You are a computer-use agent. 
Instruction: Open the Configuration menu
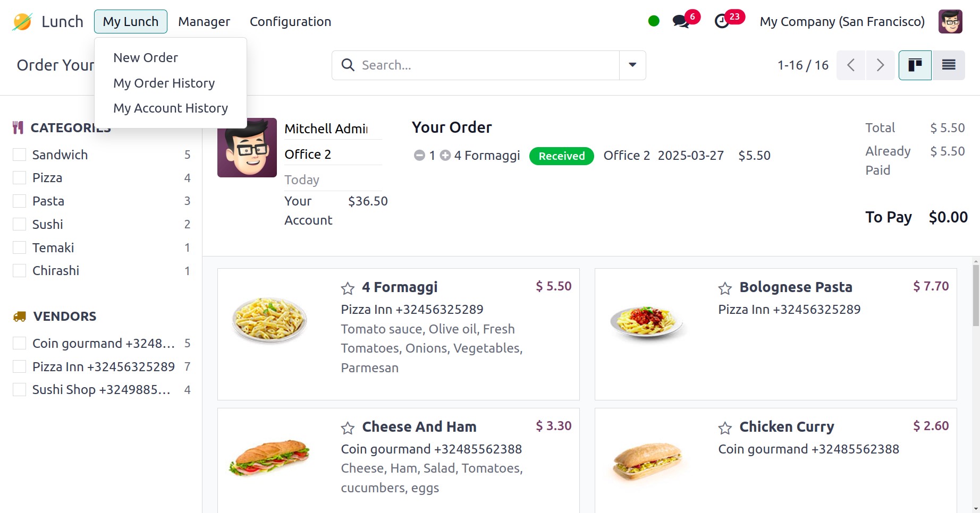point(290,22)
